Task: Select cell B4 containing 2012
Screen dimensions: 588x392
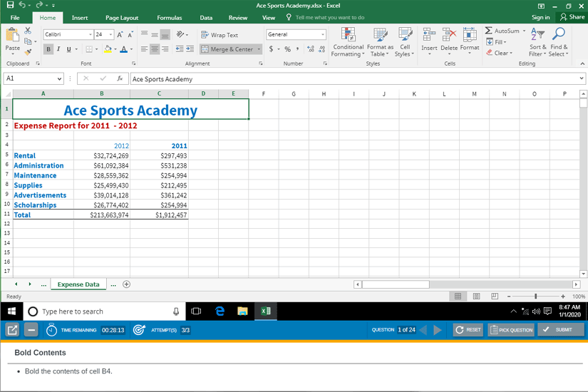Action: pos(102,145)
